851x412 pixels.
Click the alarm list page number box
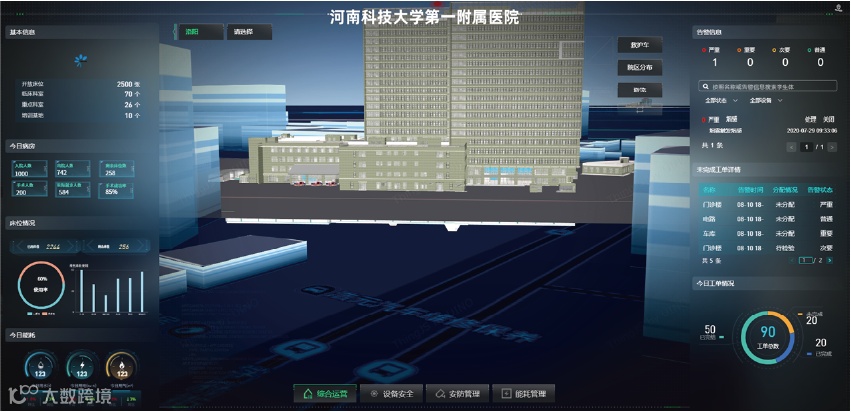point(806,147)
